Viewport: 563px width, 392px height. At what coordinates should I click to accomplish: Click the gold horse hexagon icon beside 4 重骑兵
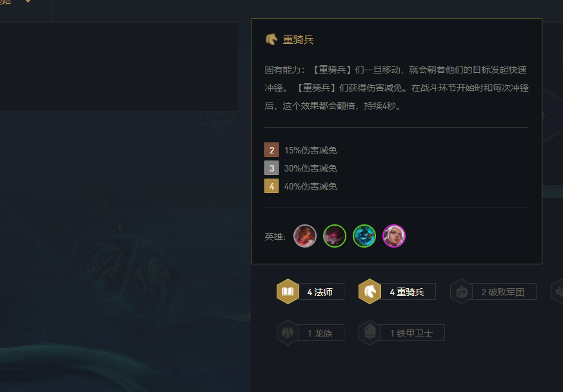(370, 291)
